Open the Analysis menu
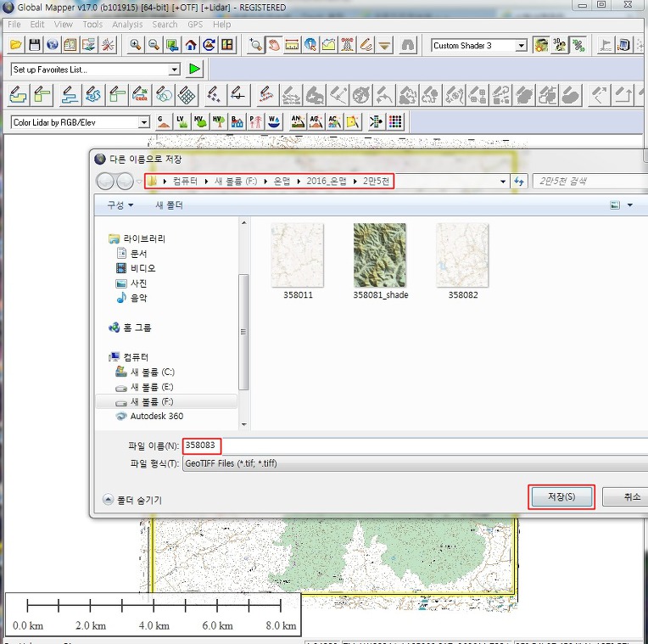The height and width of the screenshot is (644, 648). (x=127, y=25)
